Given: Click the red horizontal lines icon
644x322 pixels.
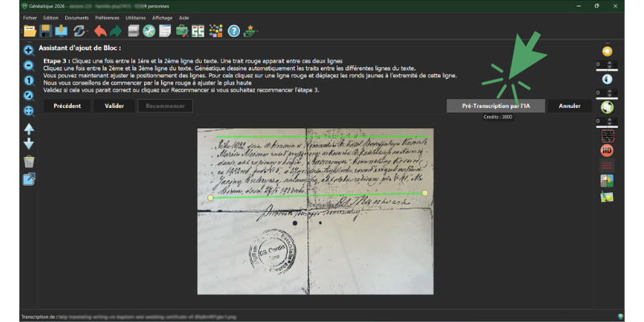Looking at the screenshot, I should pyautogui.click(x=607, y=165).
